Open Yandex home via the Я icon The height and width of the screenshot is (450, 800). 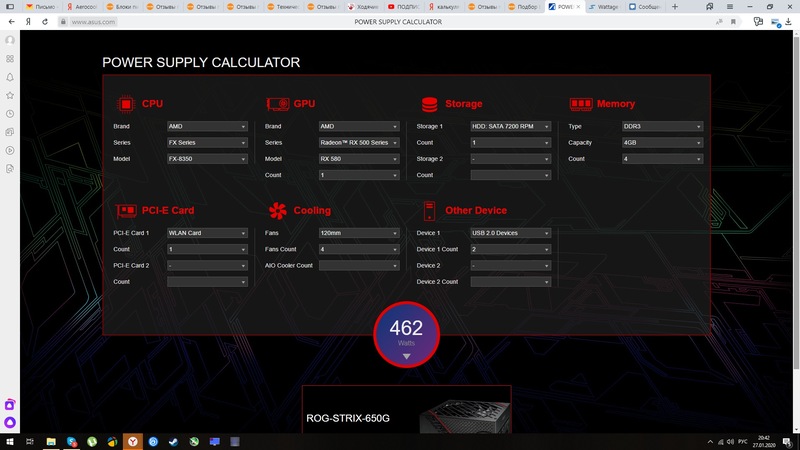(x=29, y=22)
